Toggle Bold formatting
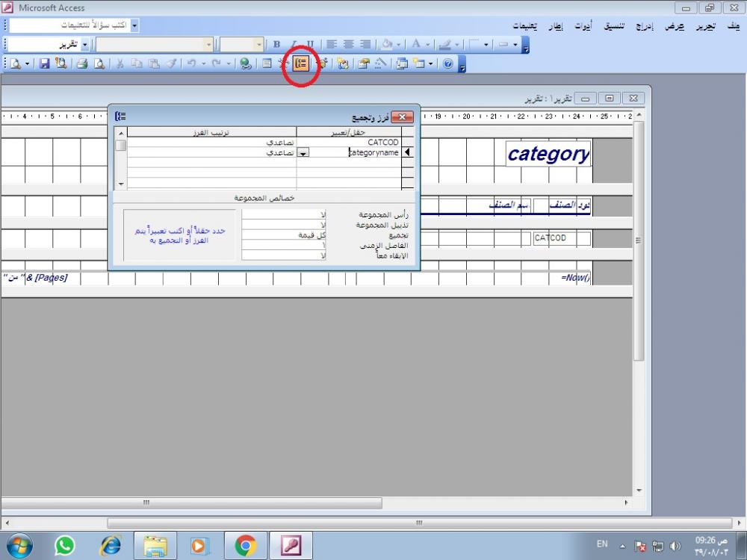 [277, 44]
